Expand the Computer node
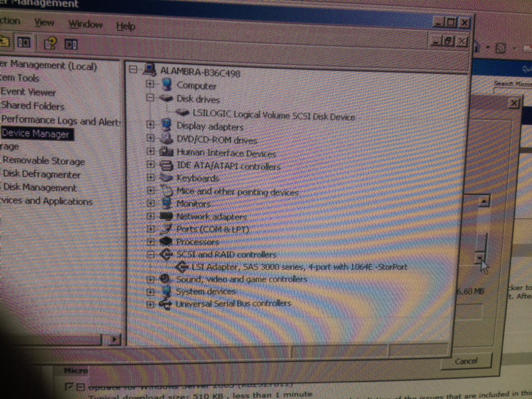The width and height of the screenshot is (532, 399). (x=150, y=83)
